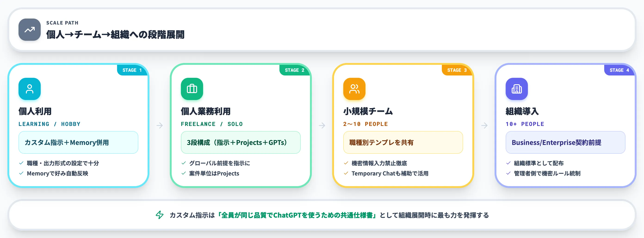Click the green highlighted 全員が同じ品質 phrase
644x238 pixels.
(x=297, y=215)
